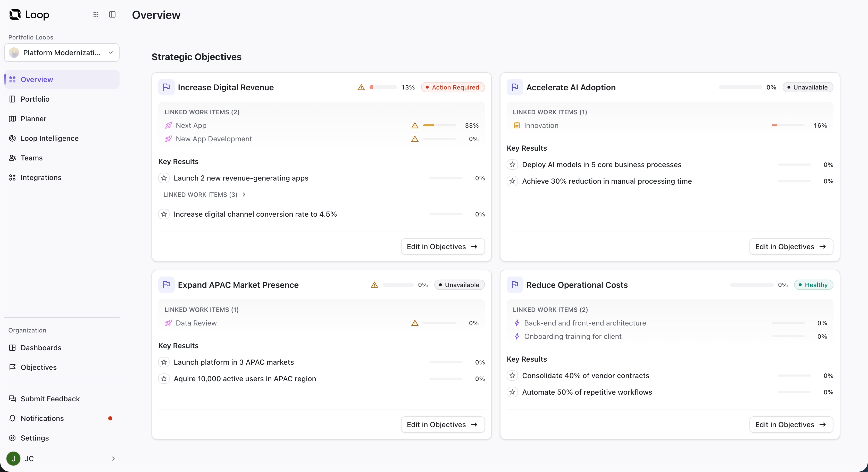
Task: Click the Strategic Objectives heading
Action: [196, 57]
